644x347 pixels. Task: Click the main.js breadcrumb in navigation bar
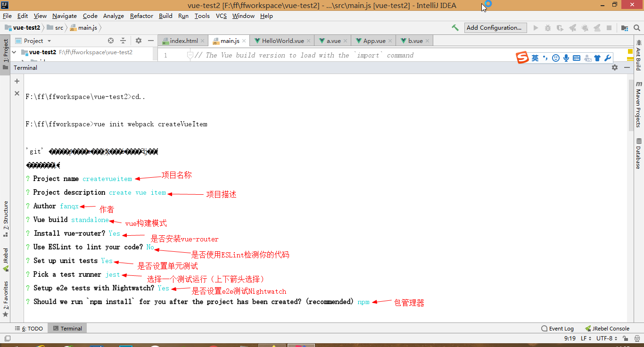click(83, 28)
